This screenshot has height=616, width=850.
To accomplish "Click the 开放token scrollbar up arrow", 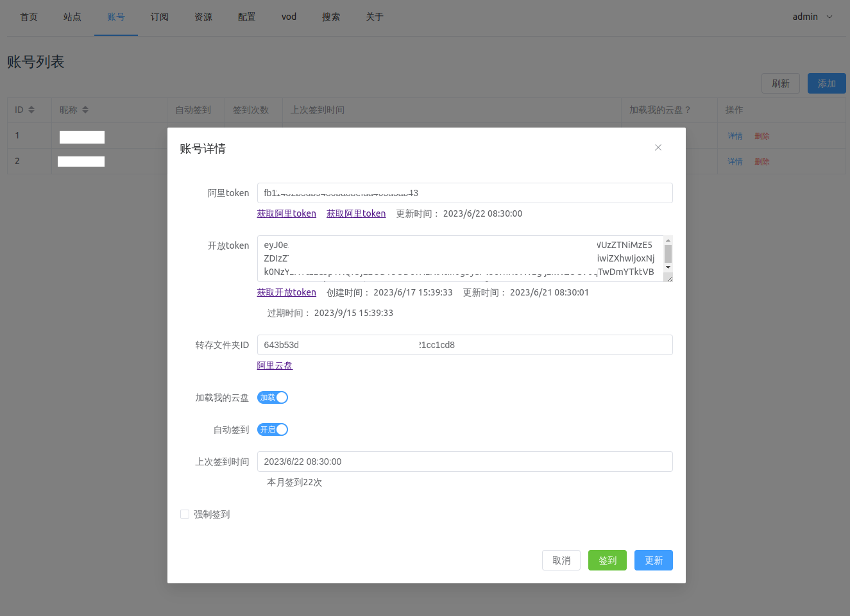I will 668,240.
